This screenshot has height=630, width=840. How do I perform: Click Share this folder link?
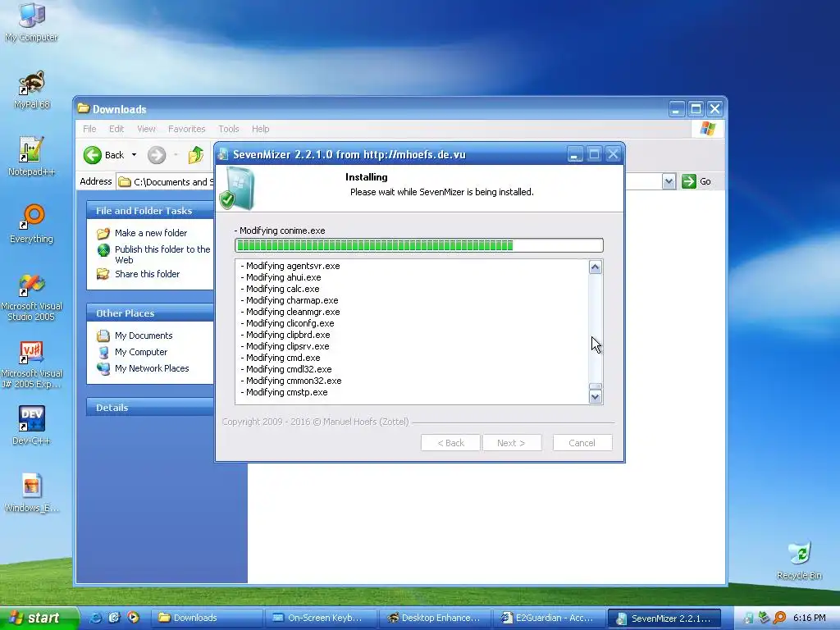coord(147,274)
